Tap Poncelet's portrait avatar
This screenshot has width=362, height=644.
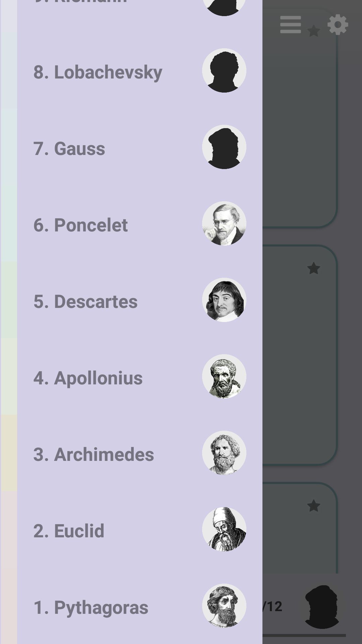pos(224,223)
